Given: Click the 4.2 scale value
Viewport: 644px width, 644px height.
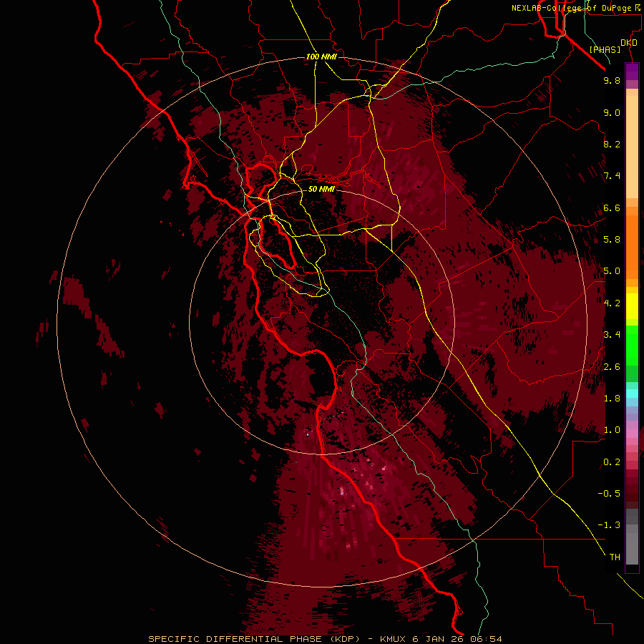Looking at the screenshot, I should pos(612,303).
